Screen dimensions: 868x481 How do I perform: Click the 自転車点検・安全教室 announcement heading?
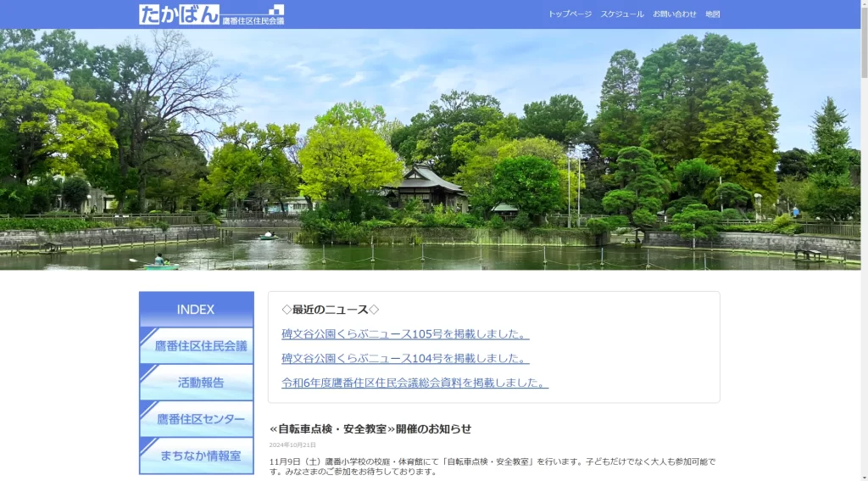point(370,429)
